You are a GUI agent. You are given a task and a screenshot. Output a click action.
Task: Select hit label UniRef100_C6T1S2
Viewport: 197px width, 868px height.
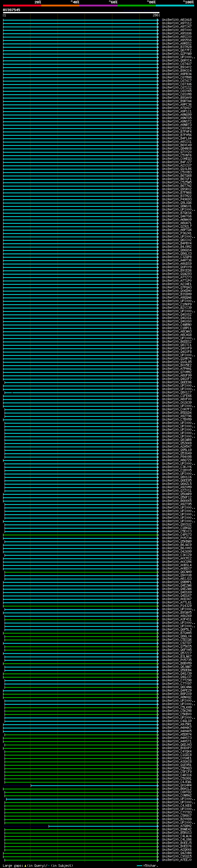pos(177,88)
